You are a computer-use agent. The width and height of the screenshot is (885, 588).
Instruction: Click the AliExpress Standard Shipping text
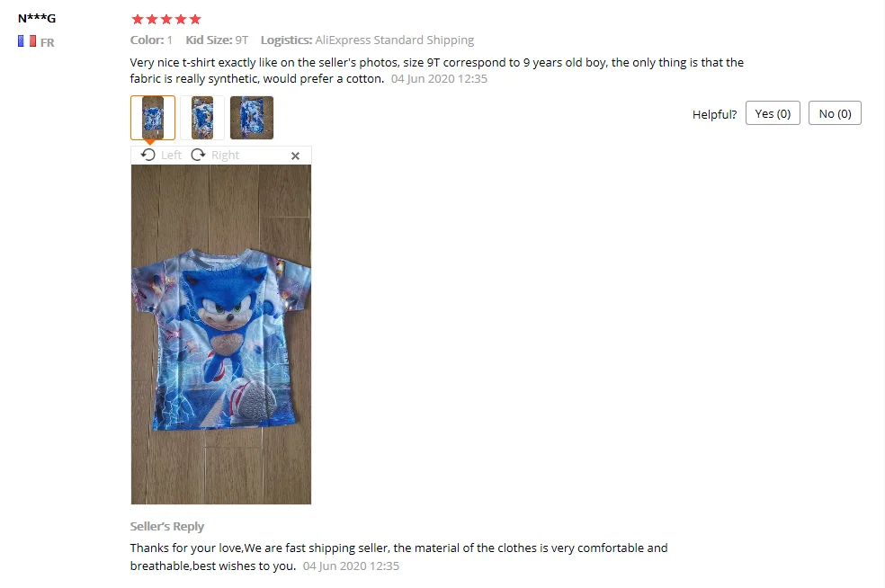pos(395,40)
